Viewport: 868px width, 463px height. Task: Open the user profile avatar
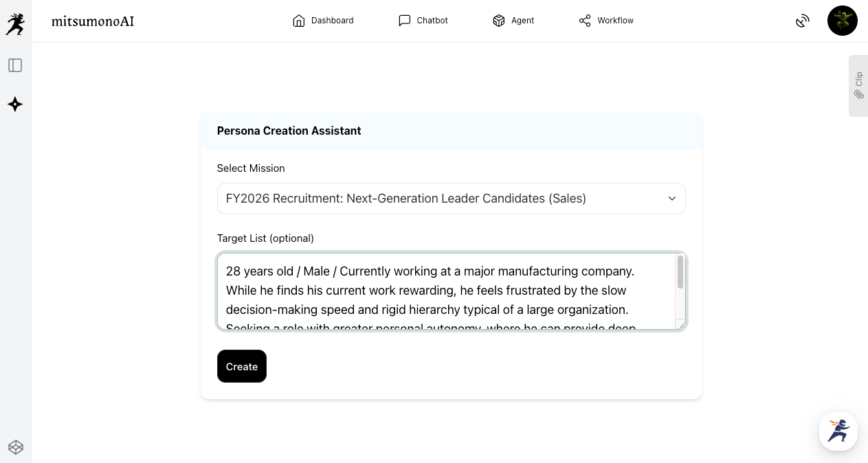842,21
